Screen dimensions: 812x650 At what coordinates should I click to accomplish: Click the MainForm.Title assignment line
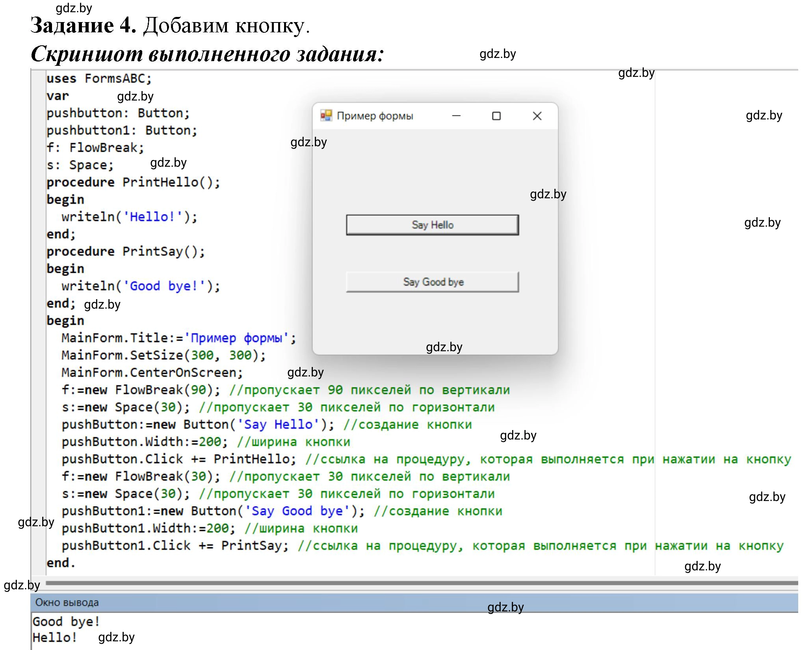(x=178, y=338)
